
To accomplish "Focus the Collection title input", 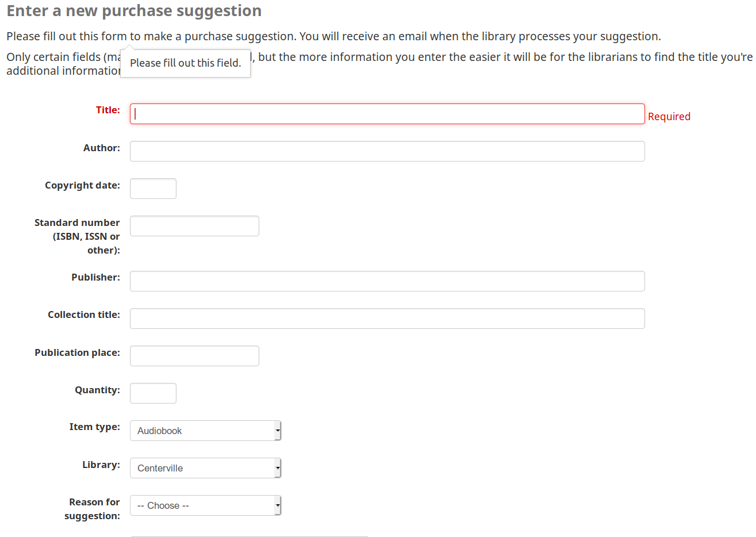I will [387, 319].
